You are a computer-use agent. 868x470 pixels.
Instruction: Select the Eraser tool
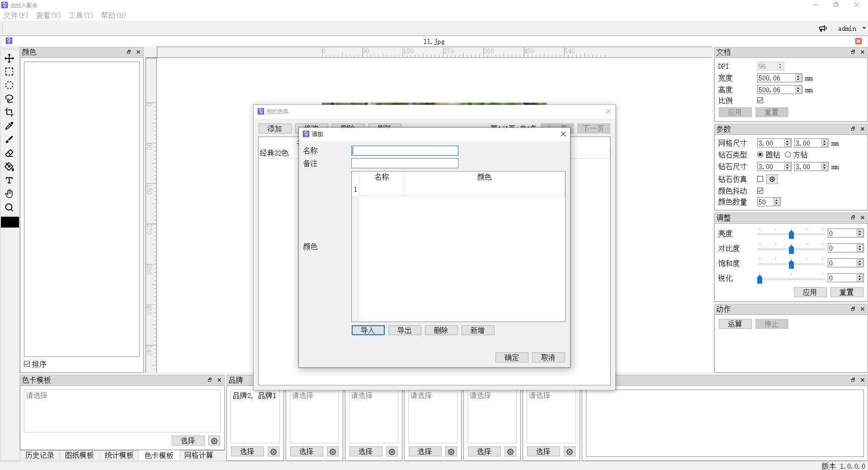point(9,153)
